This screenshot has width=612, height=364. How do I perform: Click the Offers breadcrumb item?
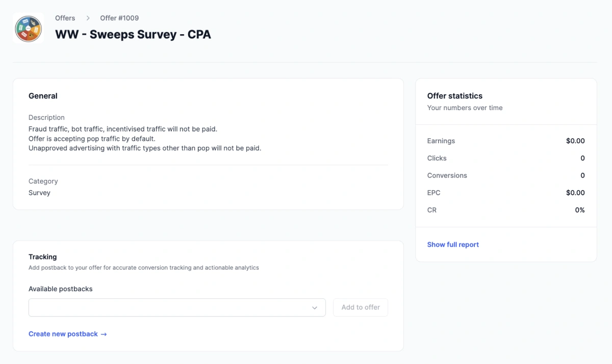point(65,18)
